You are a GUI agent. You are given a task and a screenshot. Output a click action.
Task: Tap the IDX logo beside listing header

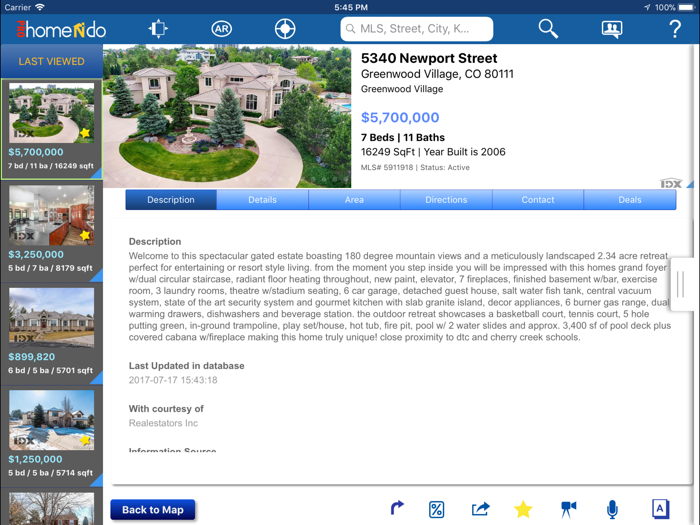pyautogui.click(x=671, y=183)
